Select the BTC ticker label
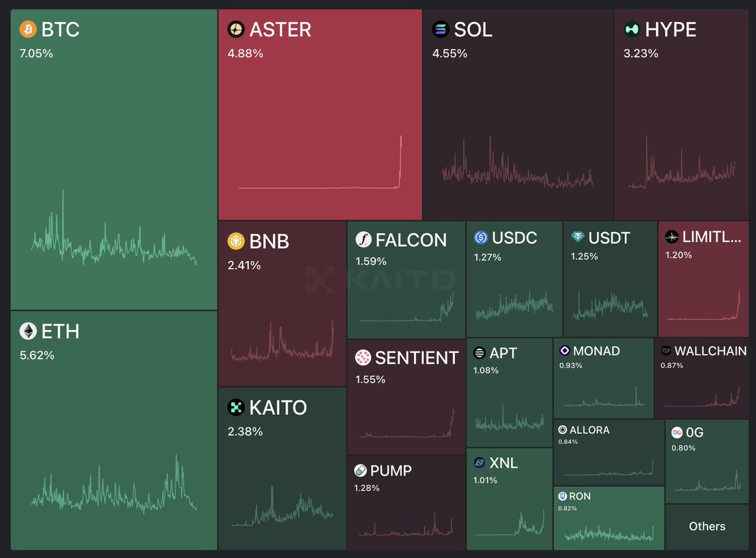This screenshot has height=558, width=756. click(60, 30)
